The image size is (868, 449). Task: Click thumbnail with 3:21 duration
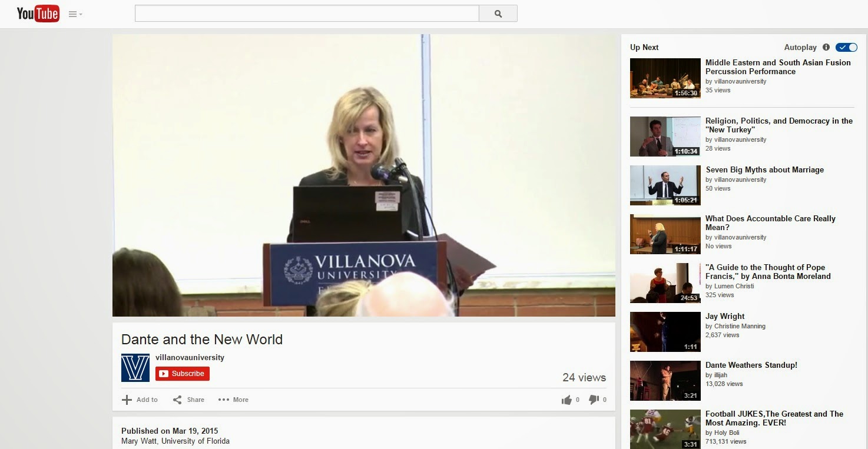pyautogui.click(x=665, y=381)
